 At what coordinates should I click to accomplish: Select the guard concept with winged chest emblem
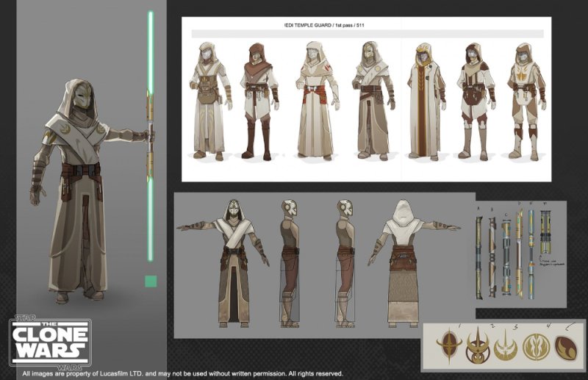(526, 102)
